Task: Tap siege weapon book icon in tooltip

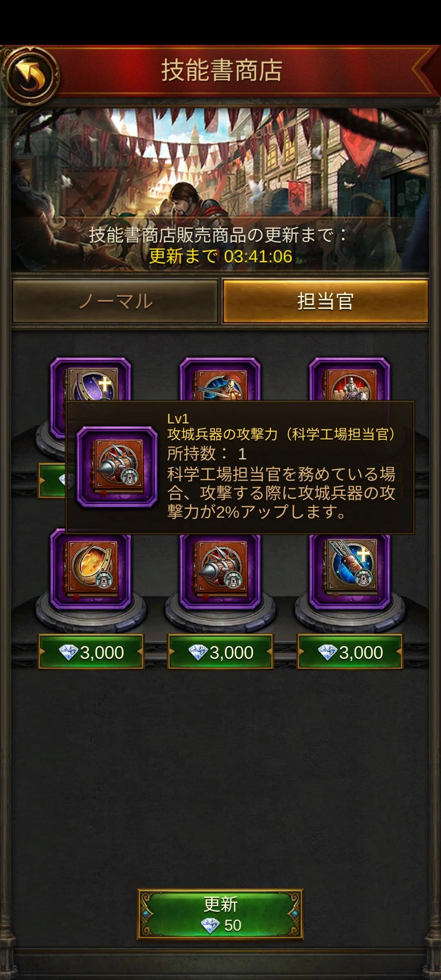Action: coord(117,467)
